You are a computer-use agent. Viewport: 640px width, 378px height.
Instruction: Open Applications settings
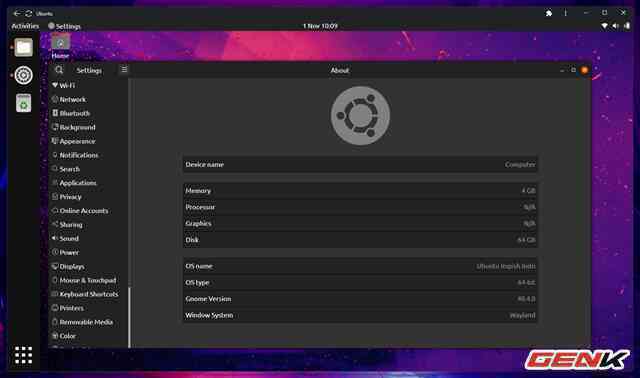pyautogui.click(x=89, y=182)
